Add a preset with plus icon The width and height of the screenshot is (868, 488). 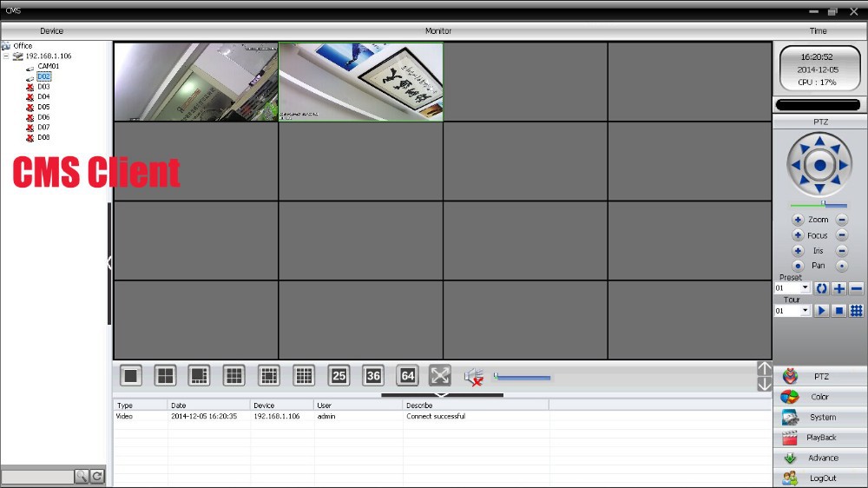point(839,288)
